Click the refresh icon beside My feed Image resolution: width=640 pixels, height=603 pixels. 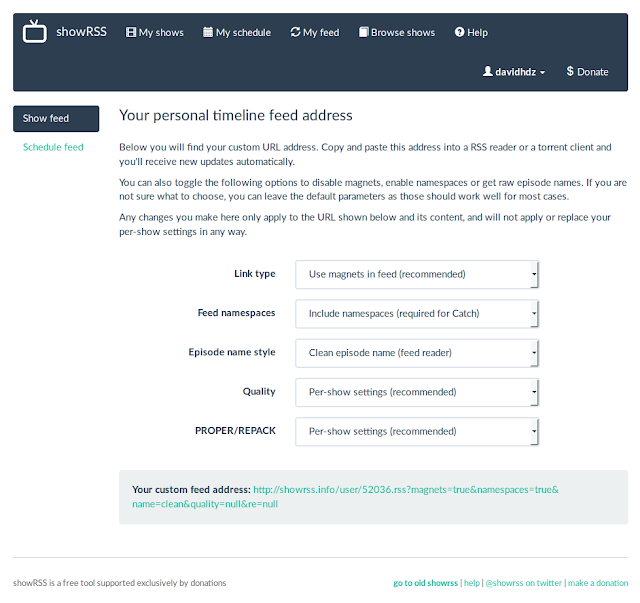tap(295, 32)
